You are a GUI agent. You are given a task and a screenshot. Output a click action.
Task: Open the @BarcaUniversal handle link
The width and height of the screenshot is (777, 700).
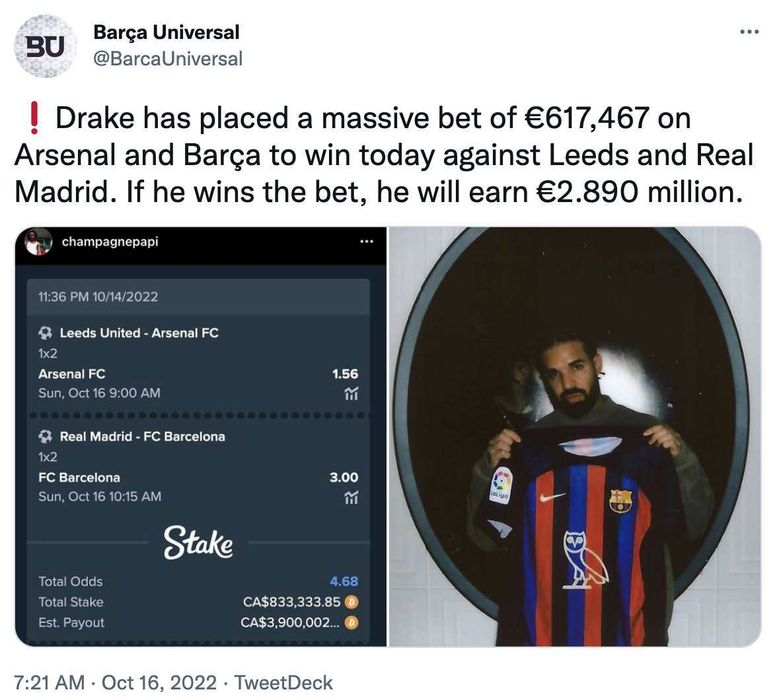pos(168,59)
